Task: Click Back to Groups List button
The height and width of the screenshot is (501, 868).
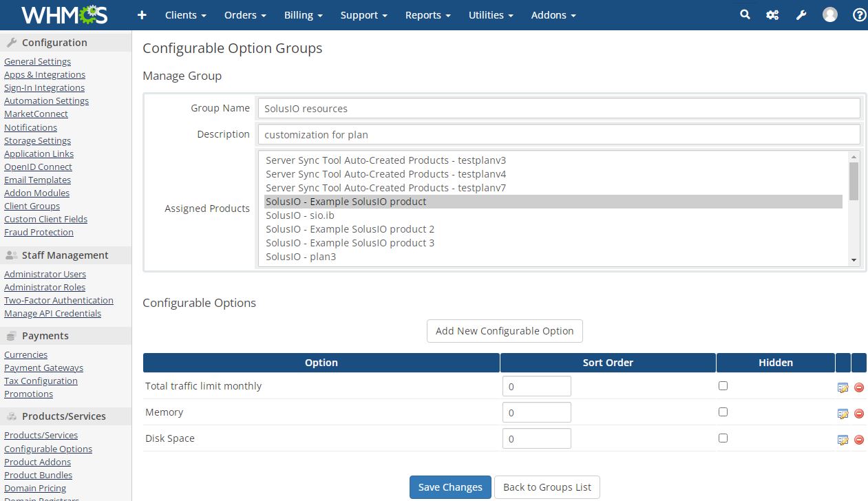Action: [x=547, y=487]
